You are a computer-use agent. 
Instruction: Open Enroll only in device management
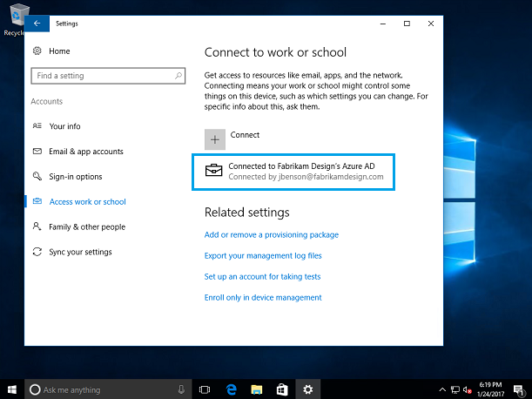pyautogui.click(x=263, y=298)
